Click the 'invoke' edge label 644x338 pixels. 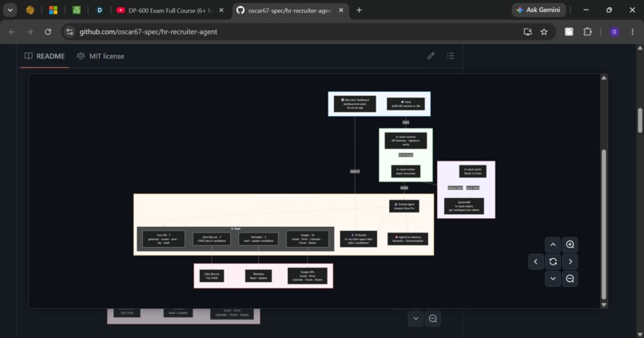click(x=404, y=188)
